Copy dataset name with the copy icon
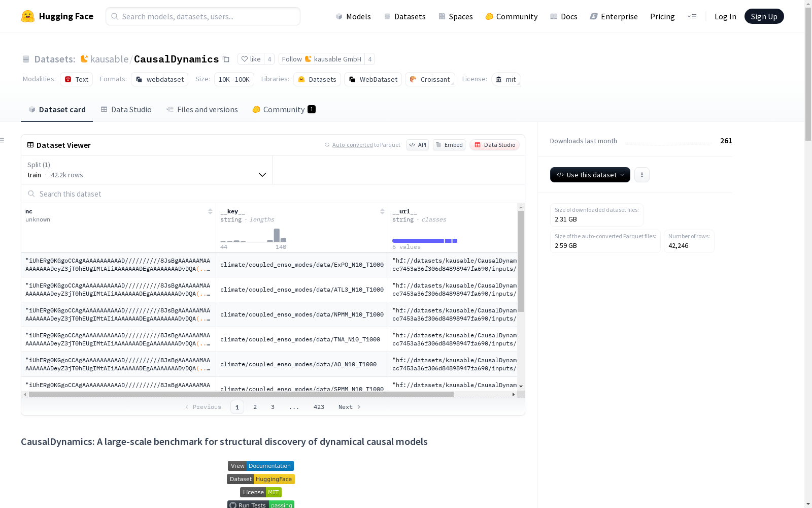The image size is (812, 508). pyautogui.click(x=226, y=59)
